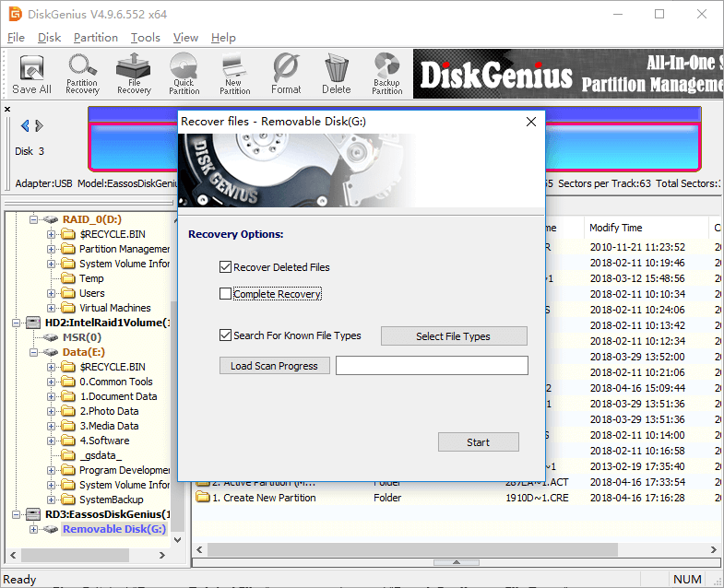
Task: Click the scan progress file path field
Action: pos(432,366)
